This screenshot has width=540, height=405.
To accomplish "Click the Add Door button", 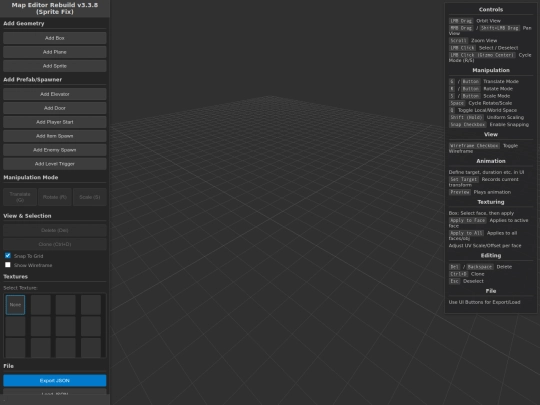I will (55, 108).
